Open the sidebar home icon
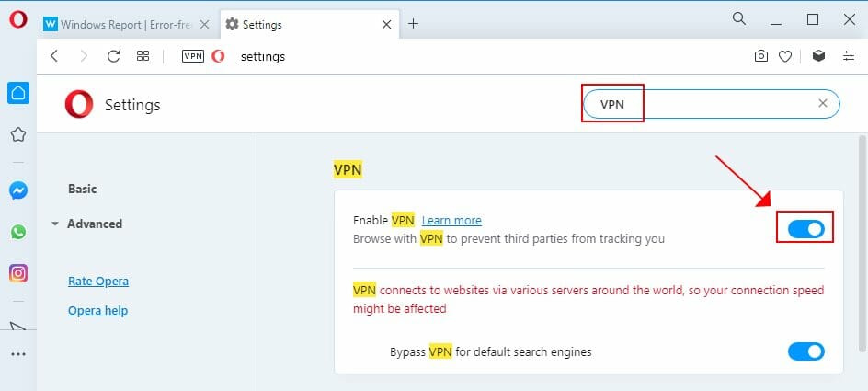Viewport: 868px width, 391px height. tap(18, 93)
